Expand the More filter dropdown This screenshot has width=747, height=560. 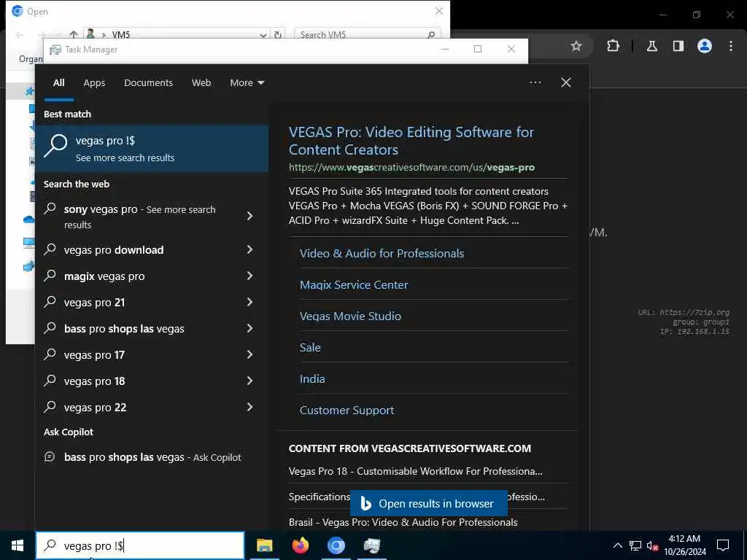click(247, 83)
